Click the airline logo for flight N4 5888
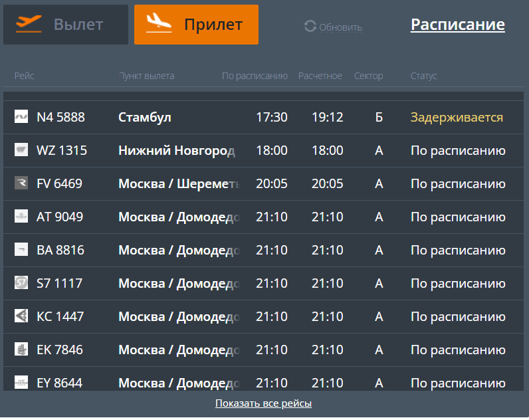This screenshot has height=420, width=529. (x=21, y=117)
